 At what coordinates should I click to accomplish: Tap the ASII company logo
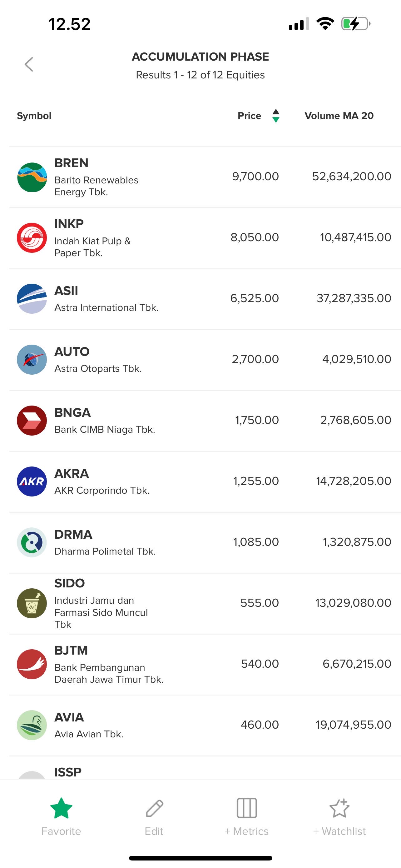pyautogui.click(x=32, y=298)
